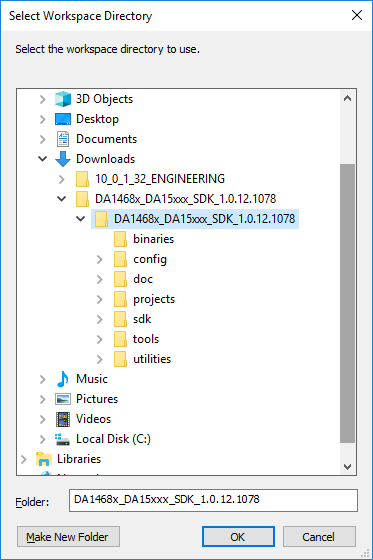Expand the Local Disk (C:) node
This screenshot has height=560, width=373.
pyautogui.click(x=43, y=439)
